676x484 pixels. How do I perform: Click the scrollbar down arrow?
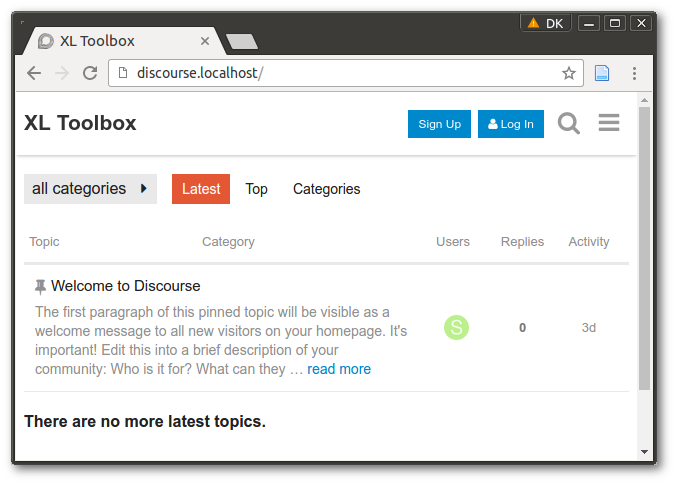(645, 452)
